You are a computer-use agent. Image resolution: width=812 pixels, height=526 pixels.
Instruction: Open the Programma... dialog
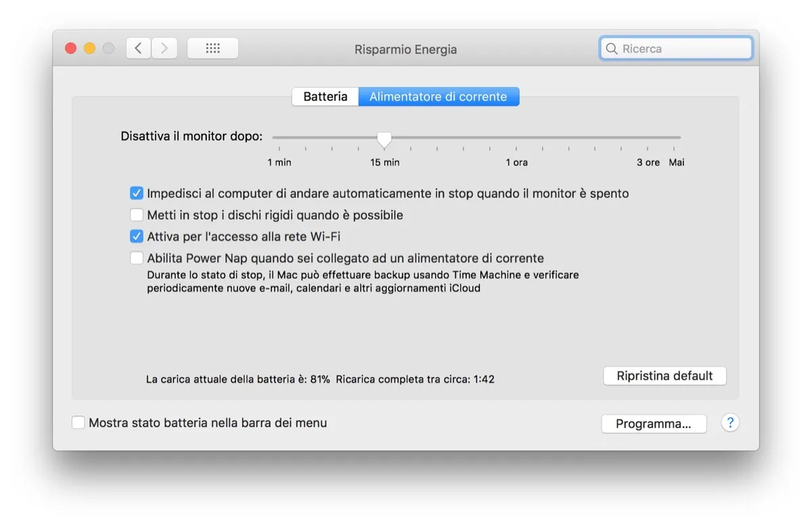(654, 424)
